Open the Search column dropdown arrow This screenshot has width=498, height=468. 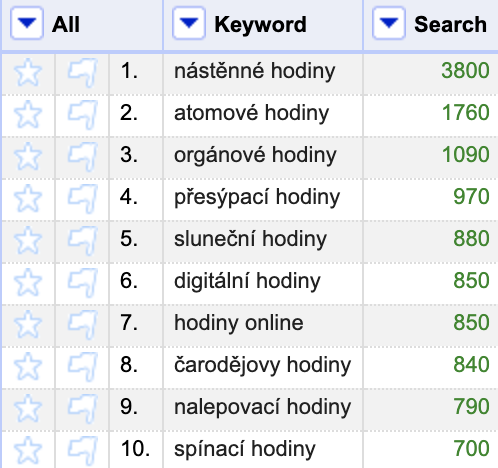point(389,23)
